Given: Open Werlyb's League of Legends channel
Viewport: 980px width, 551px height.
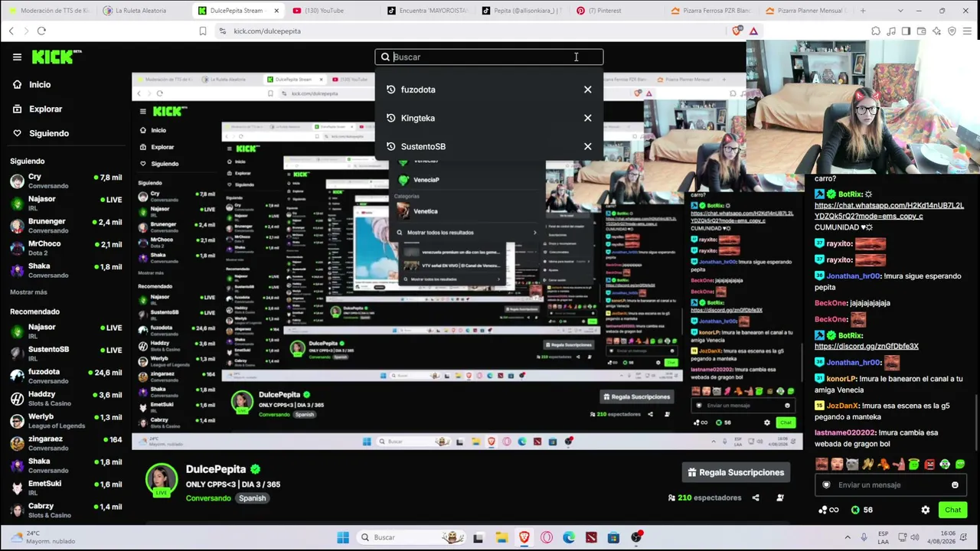Looking at the screenshot, I should point(65,420).
